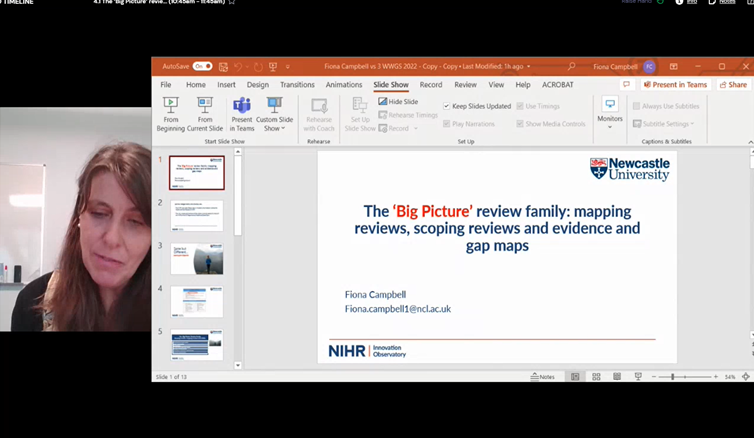Switch to the Insert tab
Screen dimensions: 754x438
(226, 85)
